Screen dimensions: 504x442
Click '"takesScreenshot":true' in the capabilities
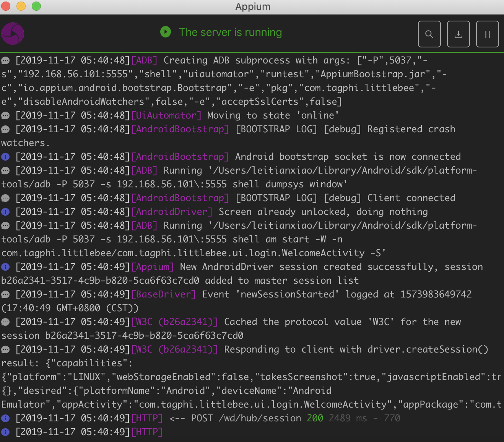point(318,377)
